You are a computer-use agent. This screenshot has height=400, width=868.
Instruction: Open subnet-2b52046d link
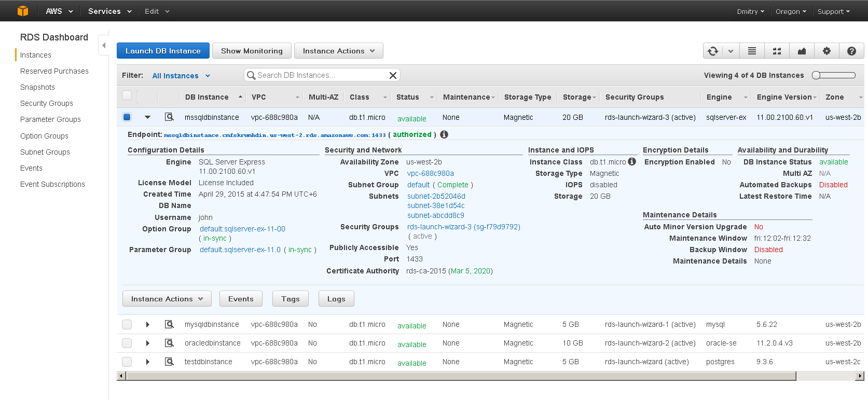(436, 196)
